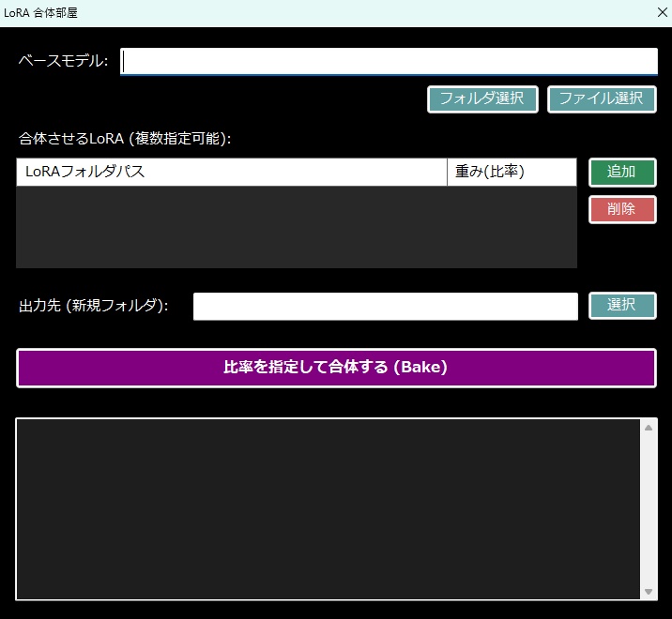Click the フォルダ選択 button

pyautogui.click(x=482, y=99)
